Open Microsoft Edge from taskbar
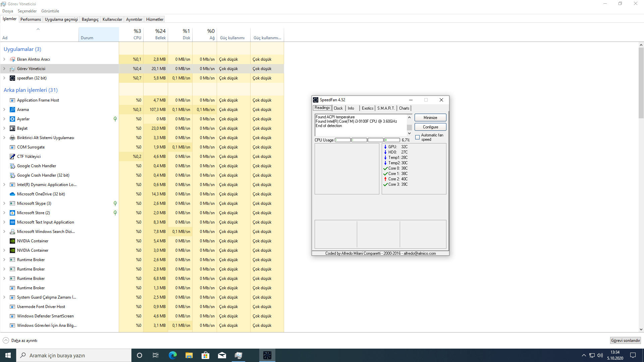The width and height of the screenshot is (644, 362). pos(173,355)
